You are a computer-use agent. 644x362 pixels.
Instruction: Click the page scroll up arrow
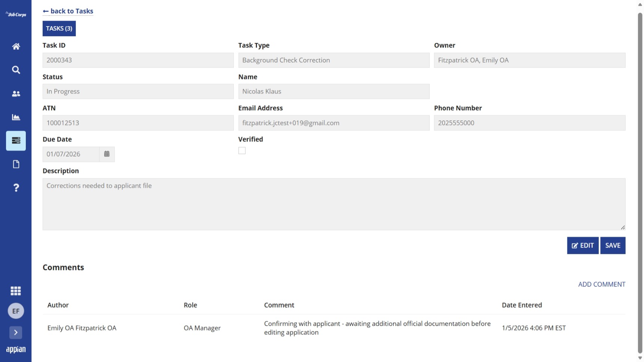(x=640, y=4)
